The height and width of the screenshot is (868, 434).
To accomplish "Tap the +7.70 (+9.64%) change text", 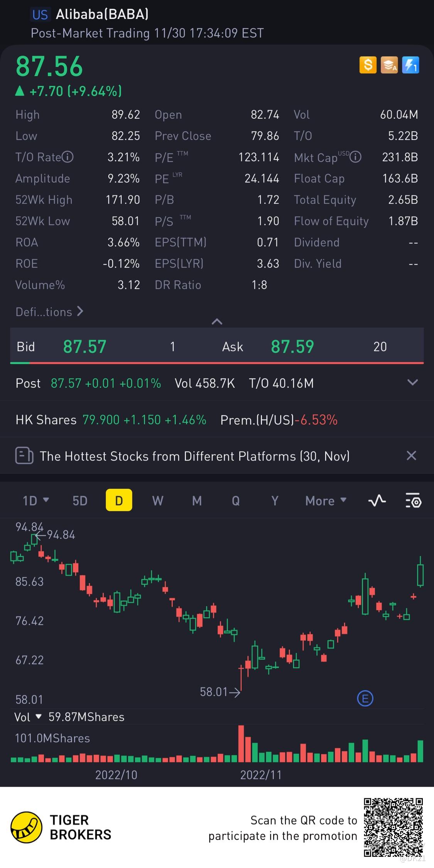I will (76, 91).
